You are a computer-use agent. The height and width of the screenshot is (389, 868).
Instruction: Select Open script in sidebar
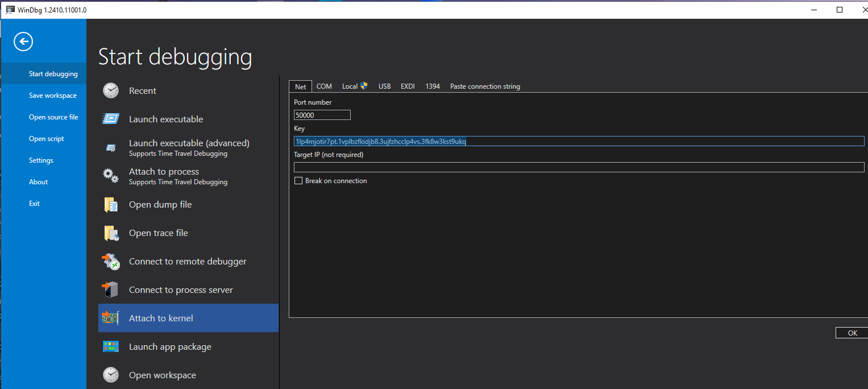(x=44, y=139)
